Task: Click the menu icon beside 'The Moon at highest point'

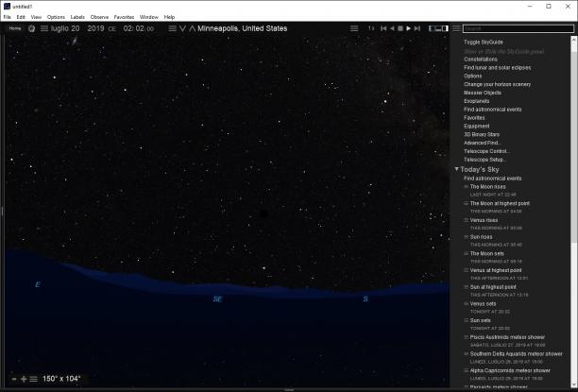Action: [x=466, y=203]
